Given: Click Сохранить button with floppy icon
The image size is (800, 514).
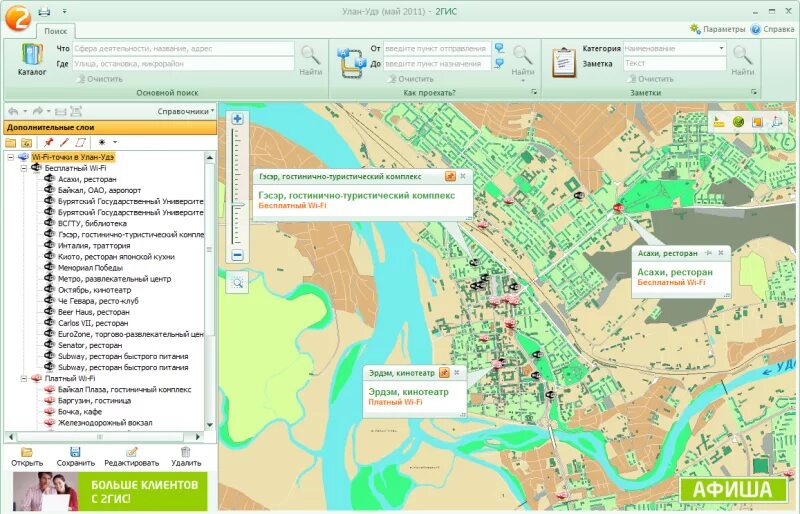Looking at the screenshot, I should tap(76, 457).
